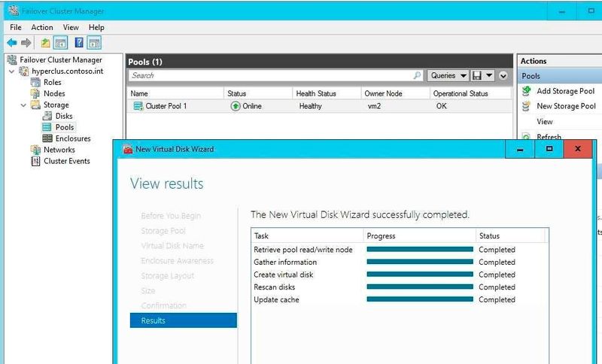Click the save query disk icon
This screenshot has height=364, width=602.
[477, 75]
